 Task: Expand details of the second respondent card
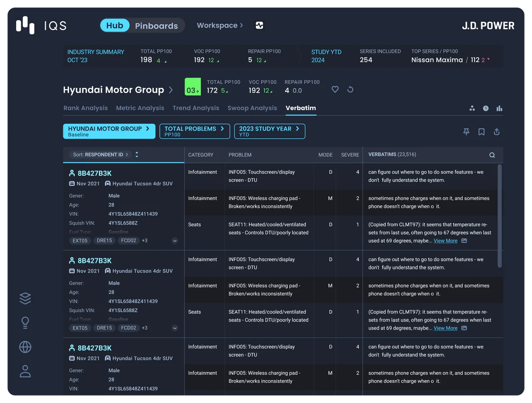[175, 328]
